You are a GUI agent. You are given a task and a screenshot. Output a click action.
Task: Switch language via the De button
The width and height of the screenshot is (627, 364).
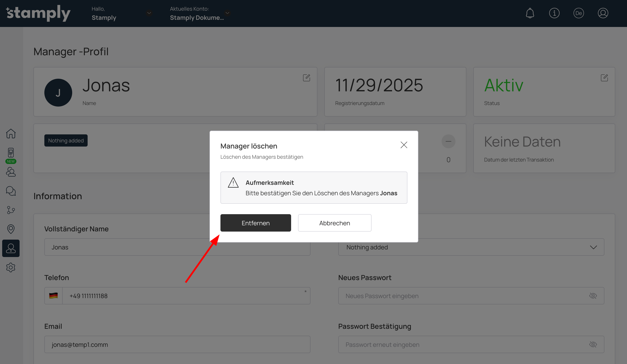[x=579, y=13]
